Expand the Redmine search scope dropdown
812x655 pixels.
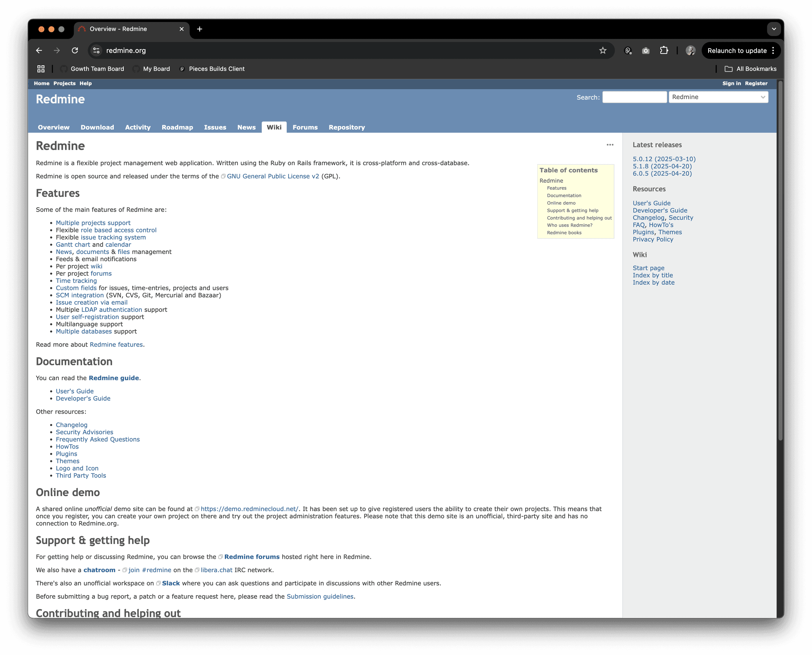pyautogui.click(x=718, y=97)
